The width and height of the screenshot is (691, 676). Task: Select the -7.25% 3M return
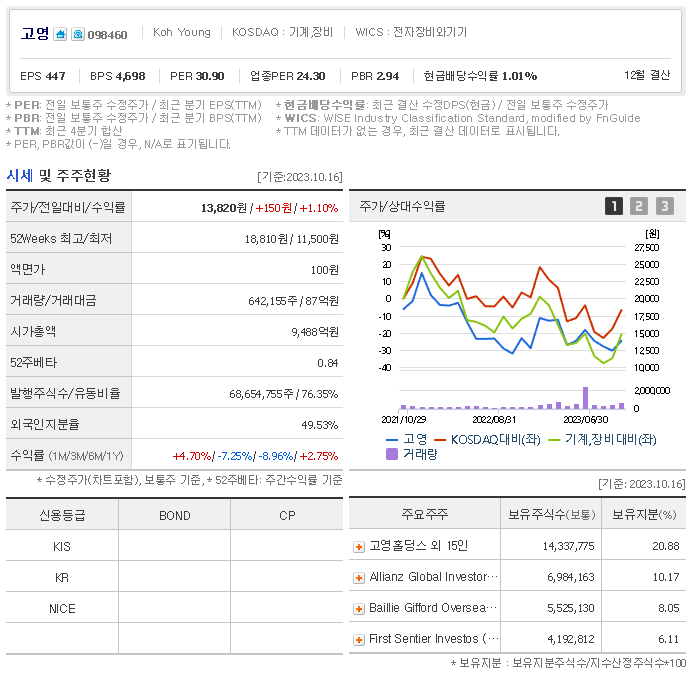tap(235, 456)
